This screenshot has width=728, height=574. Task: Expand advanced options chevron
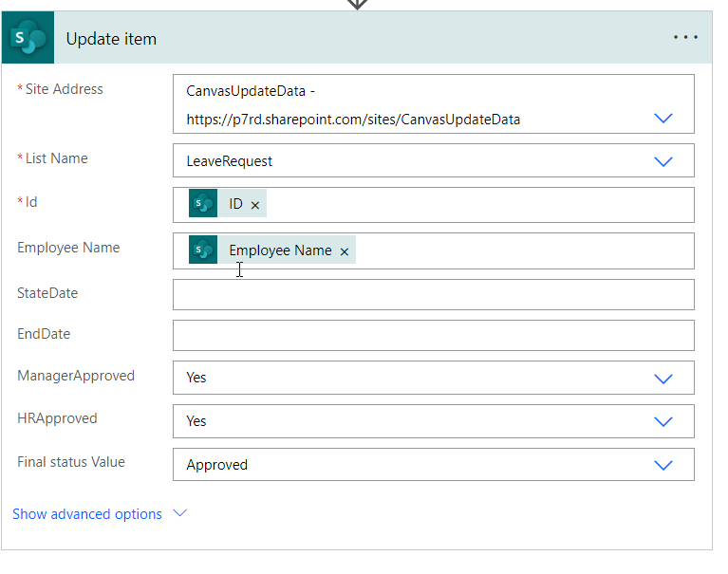pos(179,513)
